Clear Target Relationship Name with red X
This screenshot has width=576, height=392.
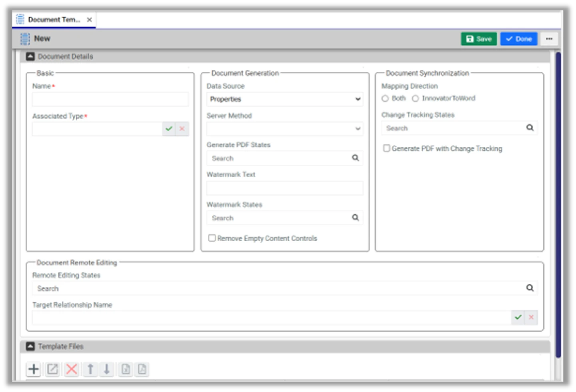tap(531, 317)
